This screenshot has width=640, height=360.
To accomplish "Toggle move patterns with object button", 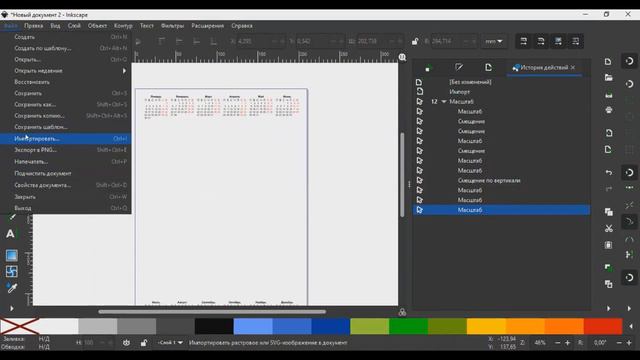I will [575, 41].
